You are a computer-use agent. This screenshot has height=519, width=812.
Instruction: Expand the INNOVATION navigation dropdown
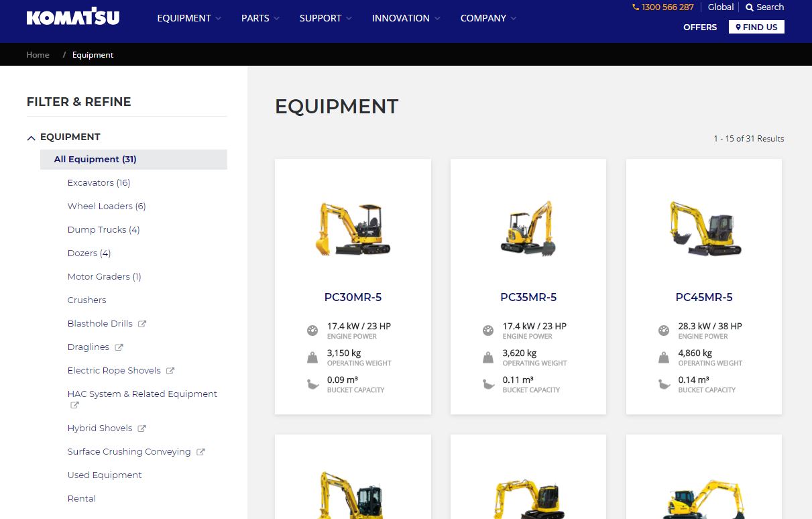click(x=406, y=18)
